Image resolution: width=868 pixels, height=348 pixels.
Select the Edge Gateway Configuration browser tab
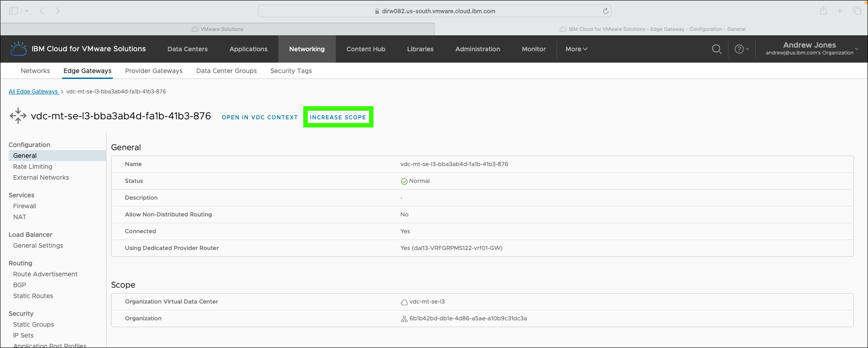[651, 29]
